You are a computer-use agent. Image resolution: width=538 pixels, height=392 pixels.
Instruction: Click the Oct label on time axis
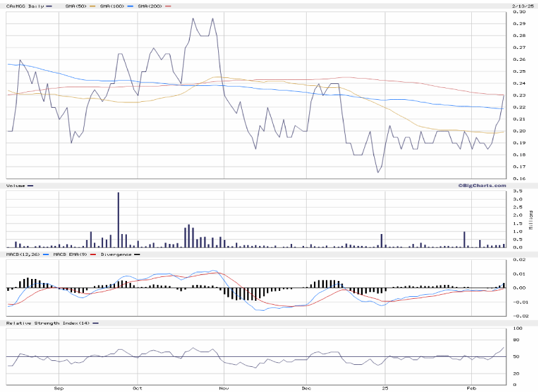137,389
